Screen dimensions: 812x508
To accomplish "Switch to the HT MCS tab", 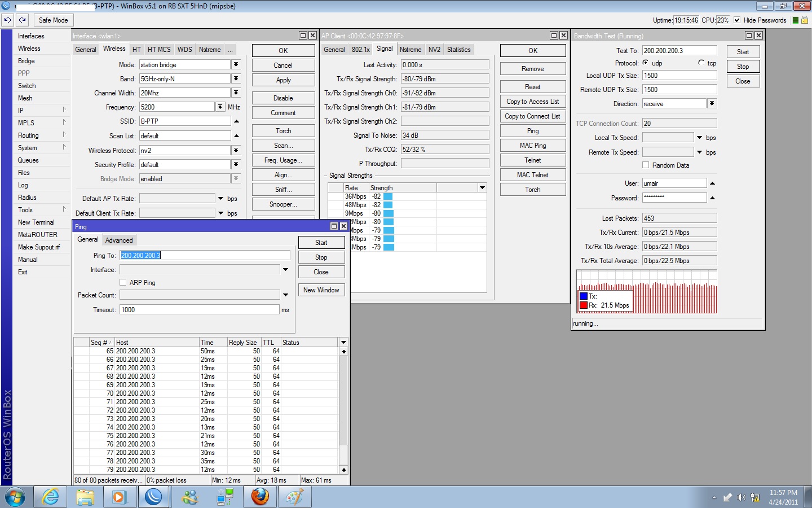I will click(x=159, y=50).
